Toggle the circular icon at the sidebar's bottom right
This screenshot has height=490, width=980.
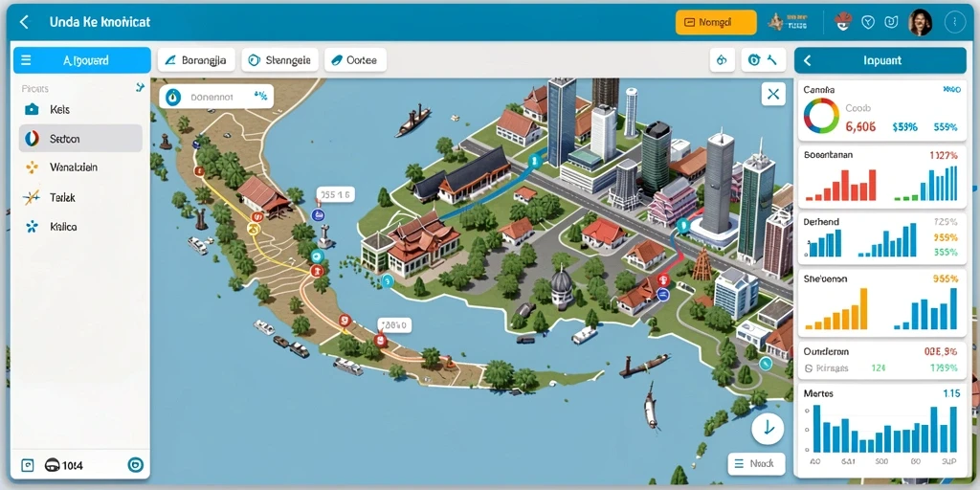pos(135,465)
